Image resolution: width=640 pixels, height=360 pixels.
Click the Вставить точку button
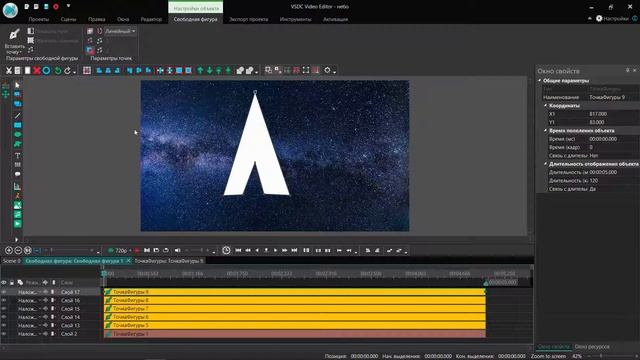coord(14,41)
